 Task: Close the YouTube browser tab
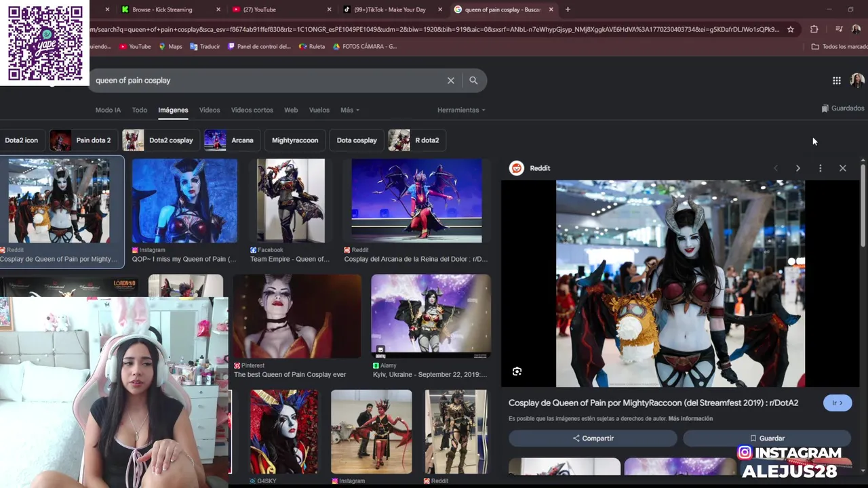point(329,9)
